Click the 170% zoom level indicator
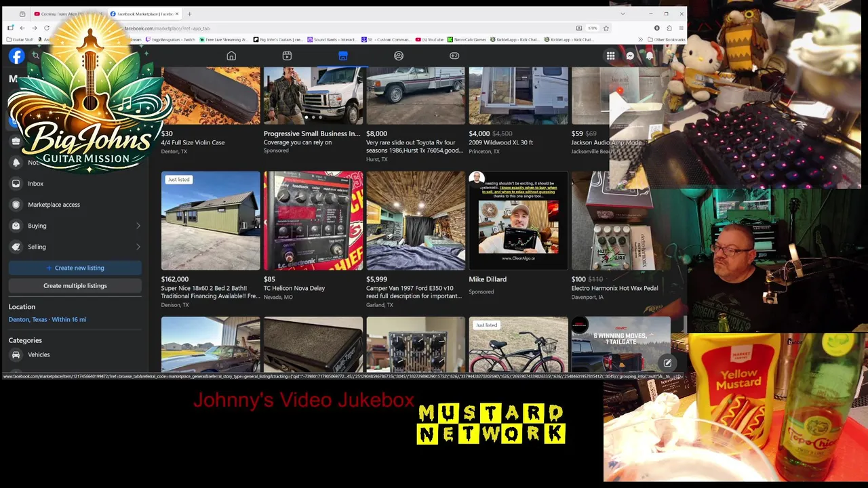This screenshot has height=488, width=868. pyautogui.click(x=592, y=28)
